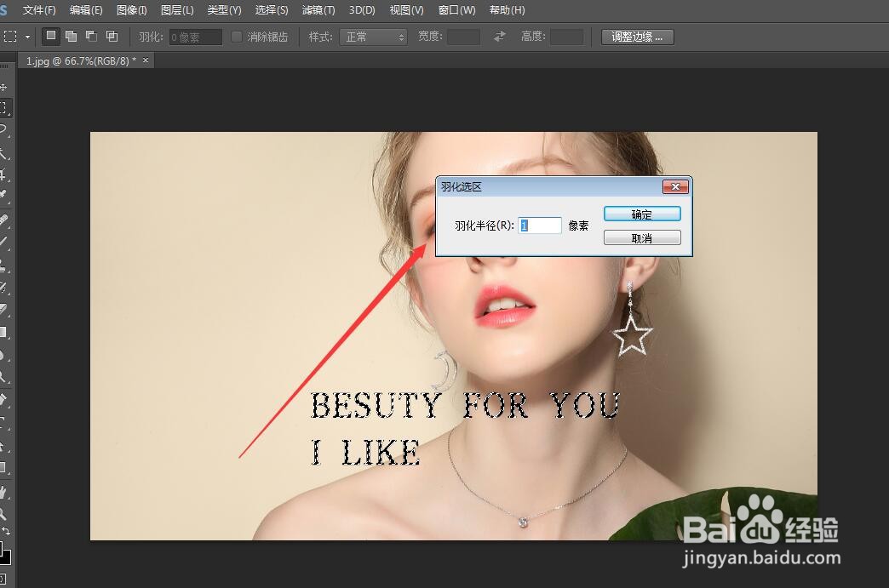The height and width of the screenshot is (588, 889).
Task: Select the Dodge tool
Action: pos(3,376)
